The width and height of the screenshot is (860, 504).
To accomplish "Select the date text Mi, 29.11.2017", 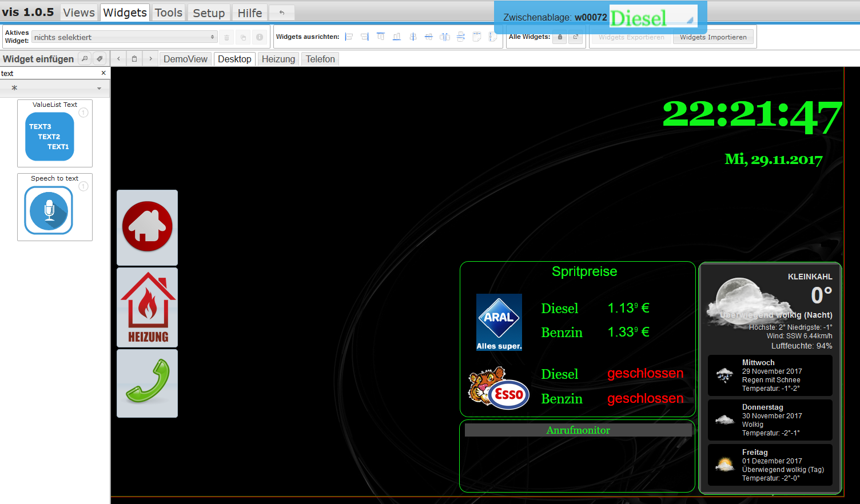I will [x=774, y=159].
